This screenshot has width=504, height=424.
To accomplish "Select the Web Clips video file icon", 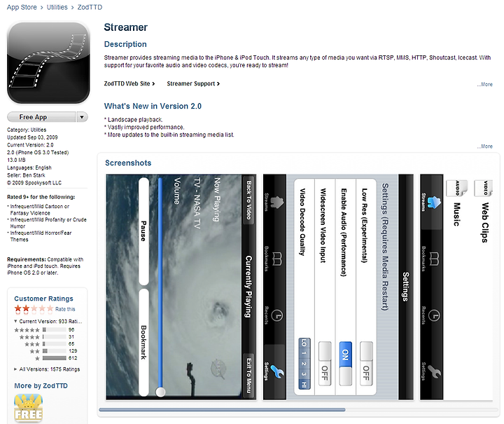I will pyautogui.click(x=485, y=189).
